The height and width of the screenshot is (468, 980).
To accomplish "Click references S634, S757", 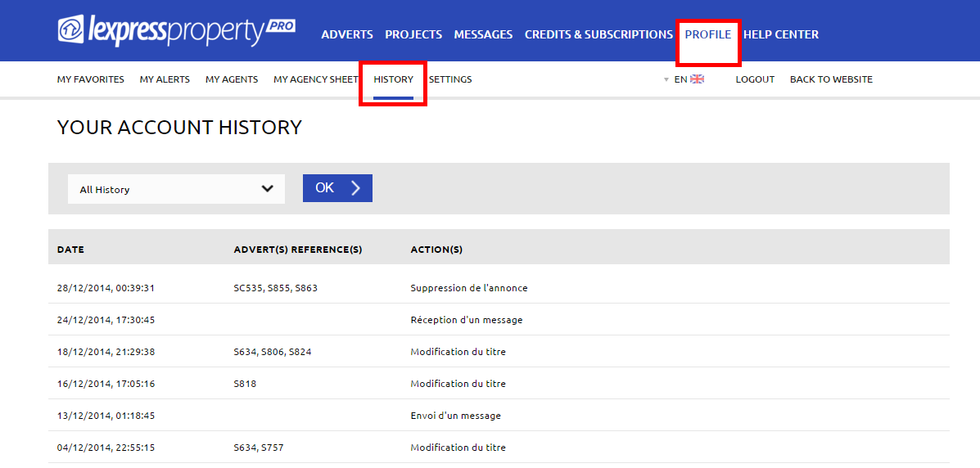I will (x=260, y=448).
